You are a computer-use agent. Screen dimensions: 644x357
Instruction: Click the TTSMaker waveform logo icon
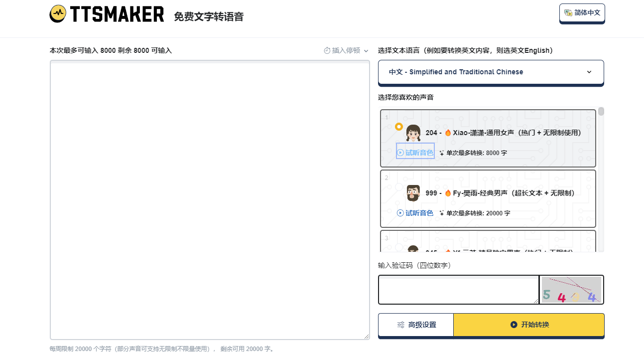(57, 14)
